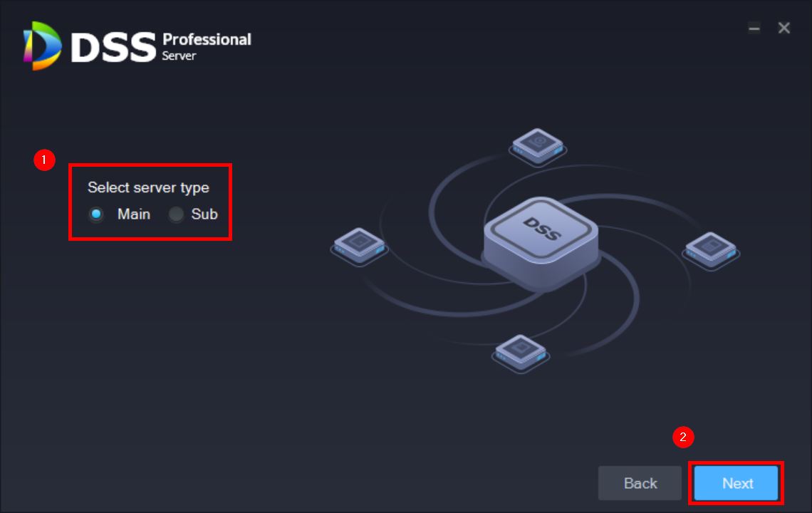The image size is (812, 513).
Task: Select the Sub server type radio button
Action: [176, 214]
